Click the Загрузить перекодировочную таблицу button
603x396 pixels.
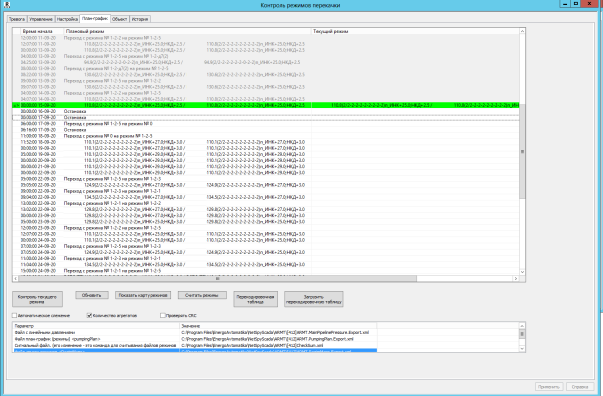[314, 299]
